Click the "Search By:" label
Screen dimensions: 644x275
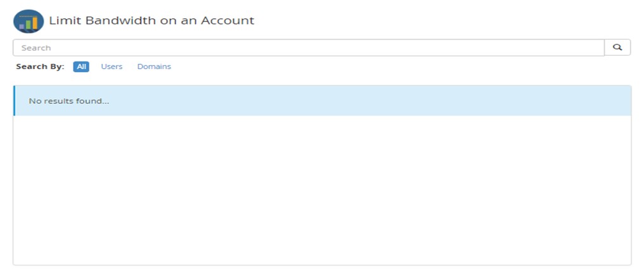pyautogui.click(x=40, y=67)
